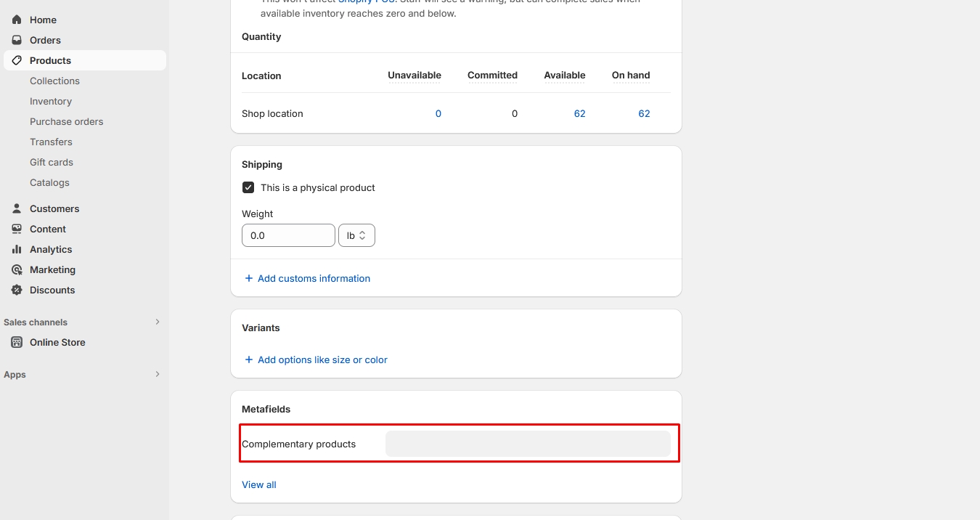Click the Analytics bar chart icon
This screenshot has width=980, height=520.
pos(17,249)
